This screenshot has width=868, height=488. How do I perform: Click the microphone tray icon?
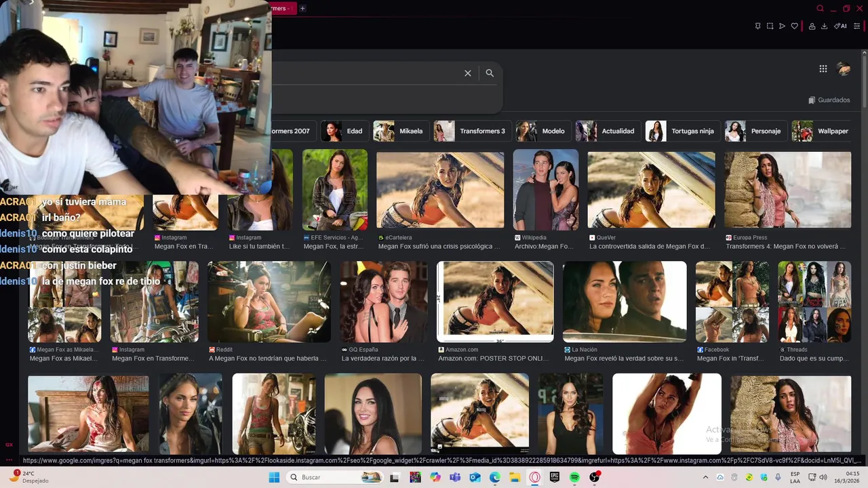tap(778, 477)
